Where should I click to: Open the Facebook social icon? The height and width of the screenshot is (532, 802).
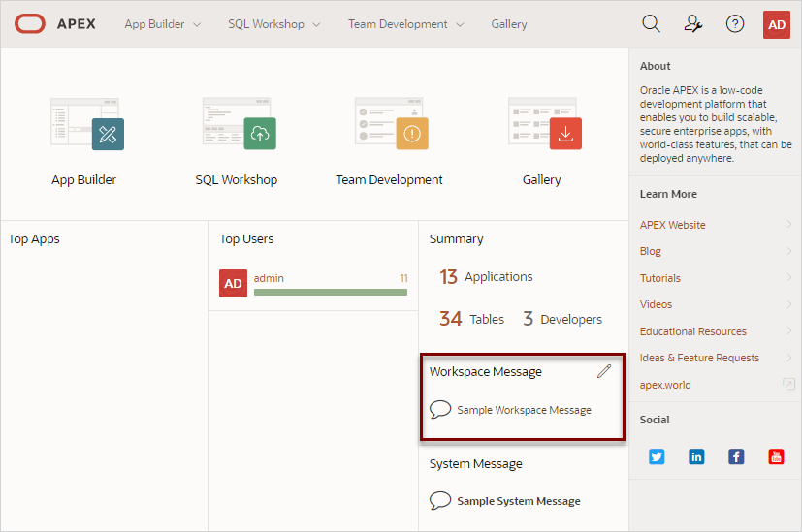736,456
